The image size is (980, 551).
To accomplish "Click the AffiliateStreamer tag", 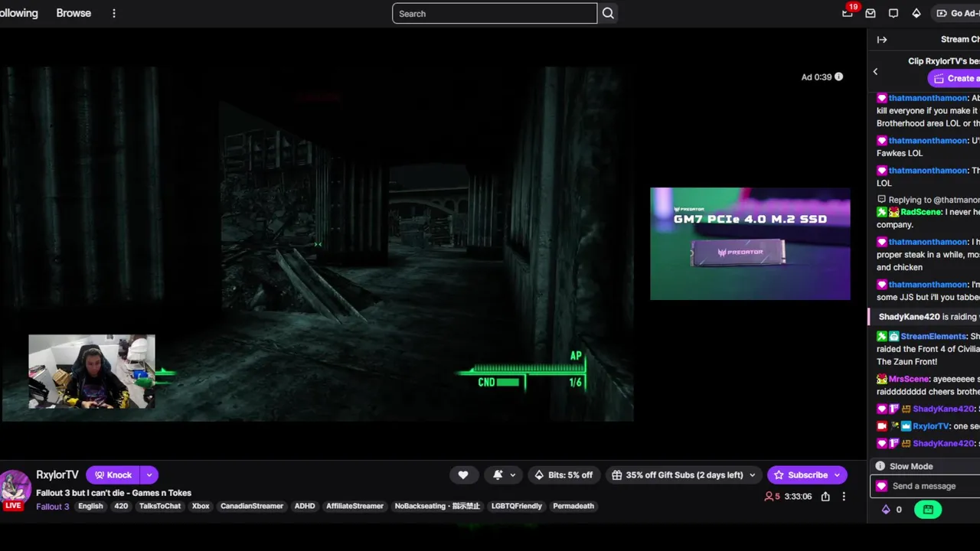I will pos(354,506).
